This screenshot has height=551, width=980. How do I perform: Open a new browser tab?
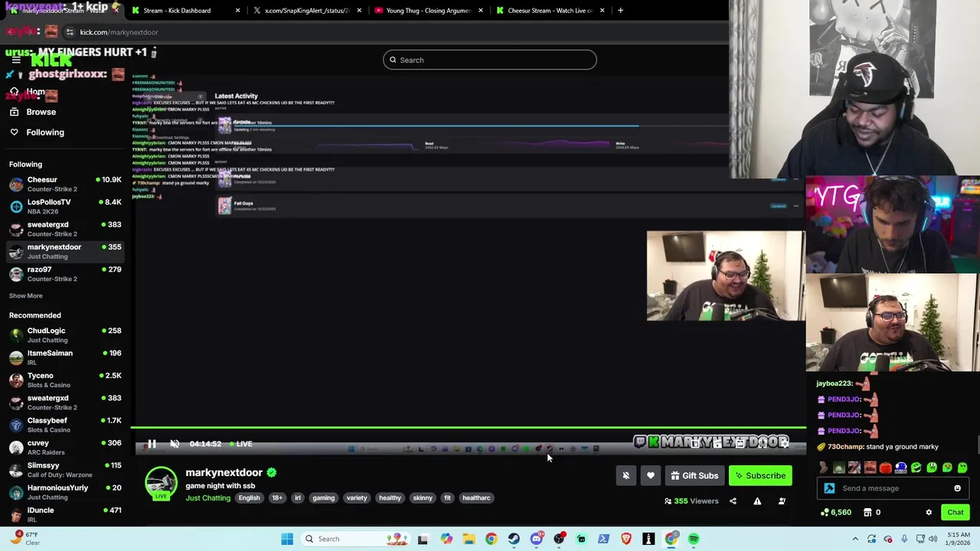coord(620,11)
